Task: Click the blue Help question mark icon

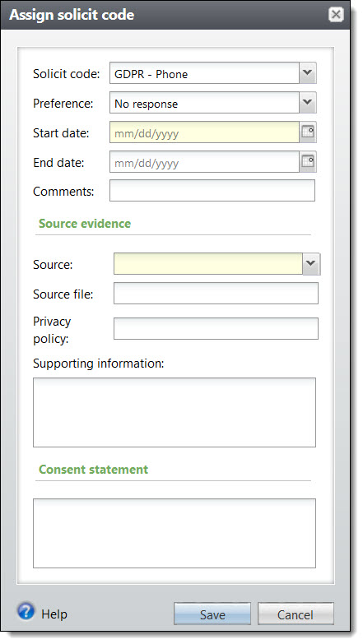Action: [x=26, y=611]
